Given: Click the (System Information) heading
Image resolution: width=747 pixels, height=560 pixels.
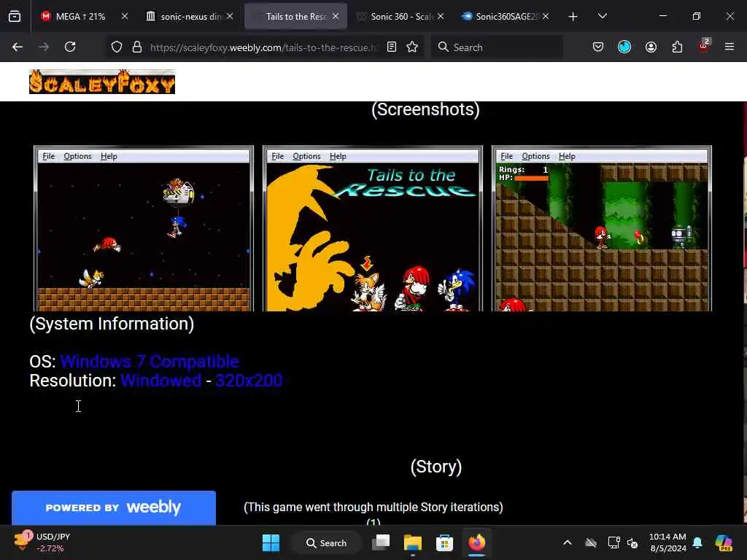Looking at the screenshot, I should point(112,324).
